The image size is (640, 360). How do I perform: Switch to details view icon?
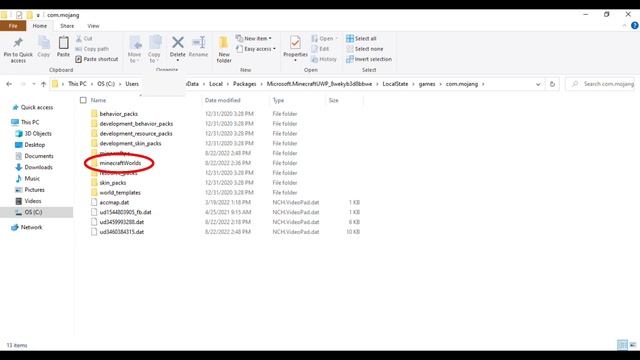tap(622, 345)
